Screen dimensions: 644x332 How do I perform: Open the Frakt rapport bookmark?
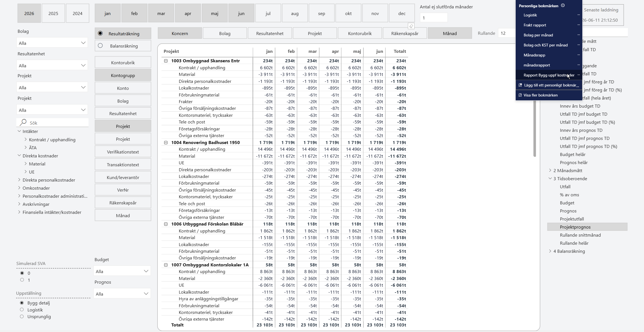[x=535, y=25]
